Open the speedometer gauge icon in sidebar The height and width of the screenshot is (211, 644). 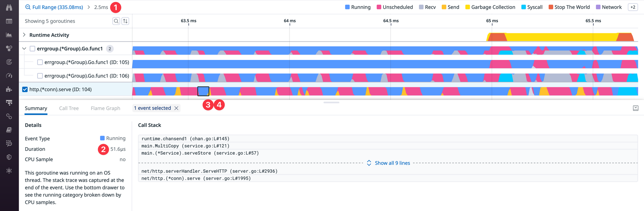pos(9,75)
